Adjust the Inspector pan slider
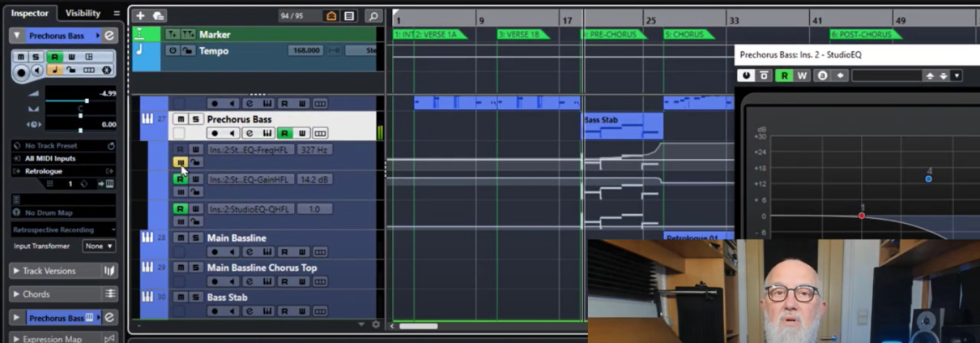This screenshot has height=343, width=980. 79,116
